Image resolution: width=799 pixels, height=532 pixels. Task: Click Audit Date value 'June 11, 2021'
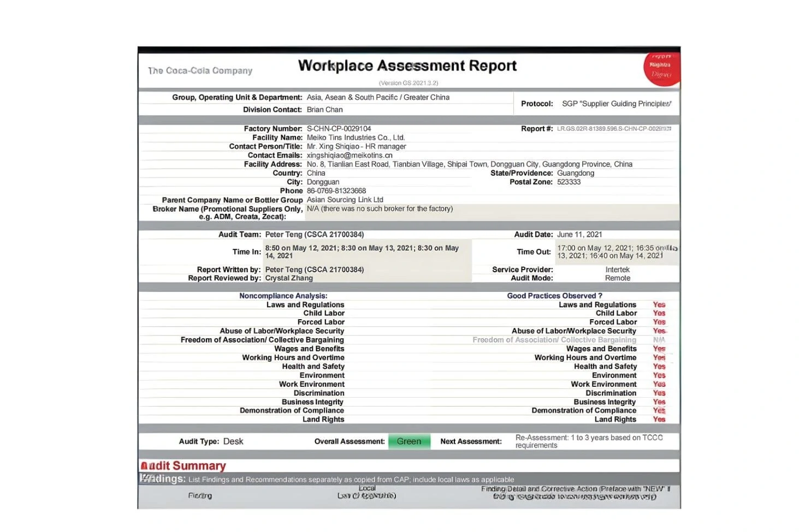tap(579, 235)
